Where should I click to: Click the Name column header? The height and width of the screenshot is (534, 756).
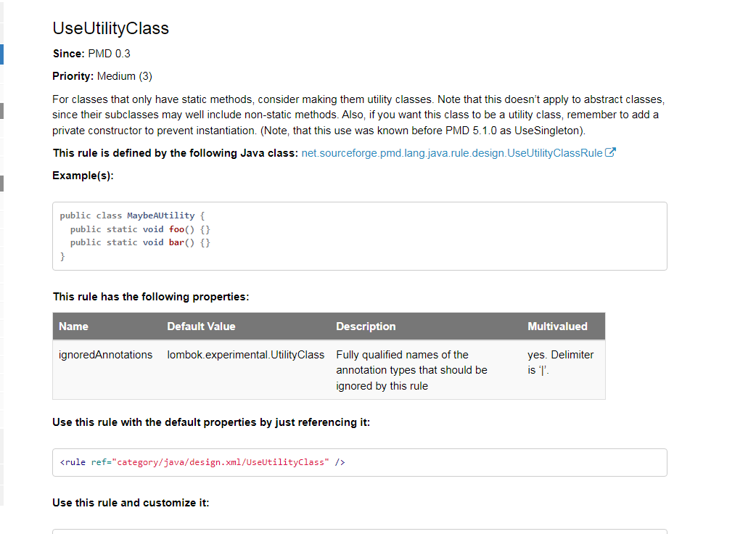pos(73,326)
